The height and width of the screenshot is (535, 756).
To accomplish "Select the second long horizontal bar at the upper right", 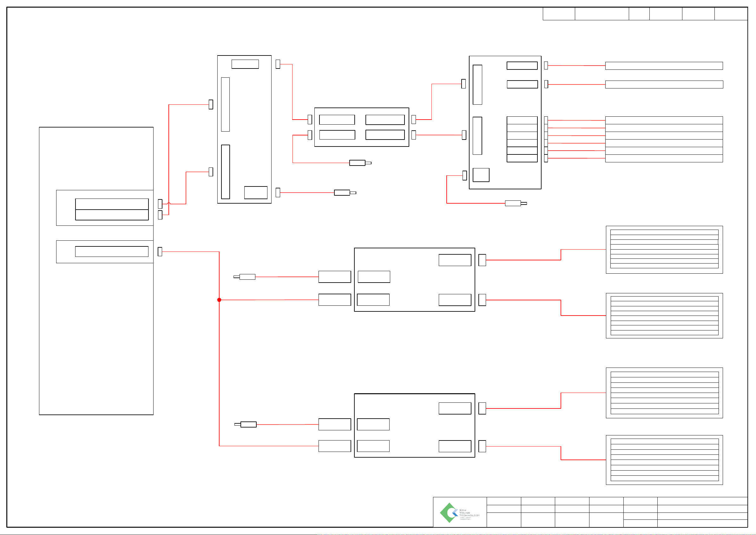I will point(664,85).
